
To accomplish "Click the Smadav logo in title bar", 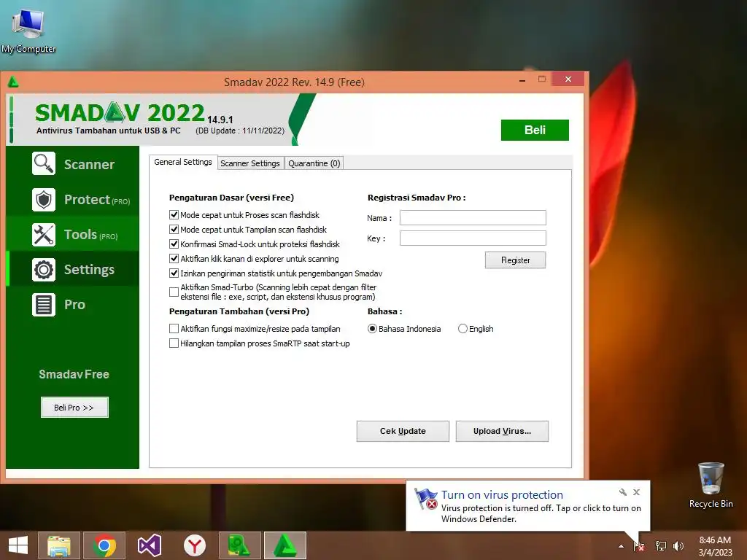I will coord(13,82).
